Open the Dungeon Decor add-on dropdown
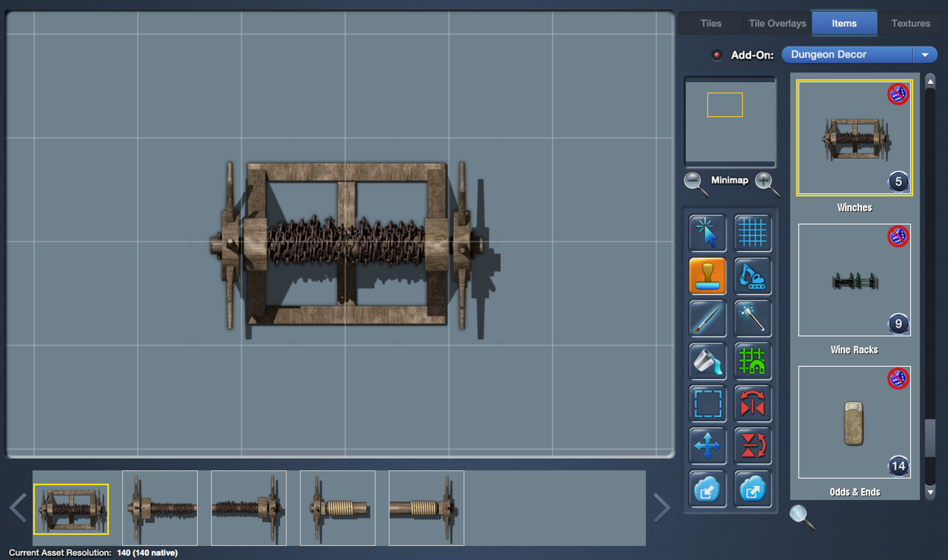This screenshot has height=560, width=948. pos(859,55)
